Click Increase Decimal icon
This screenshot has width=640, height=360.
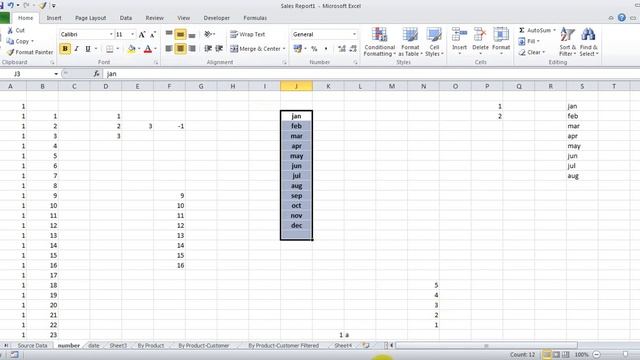[x=342, y=49]
